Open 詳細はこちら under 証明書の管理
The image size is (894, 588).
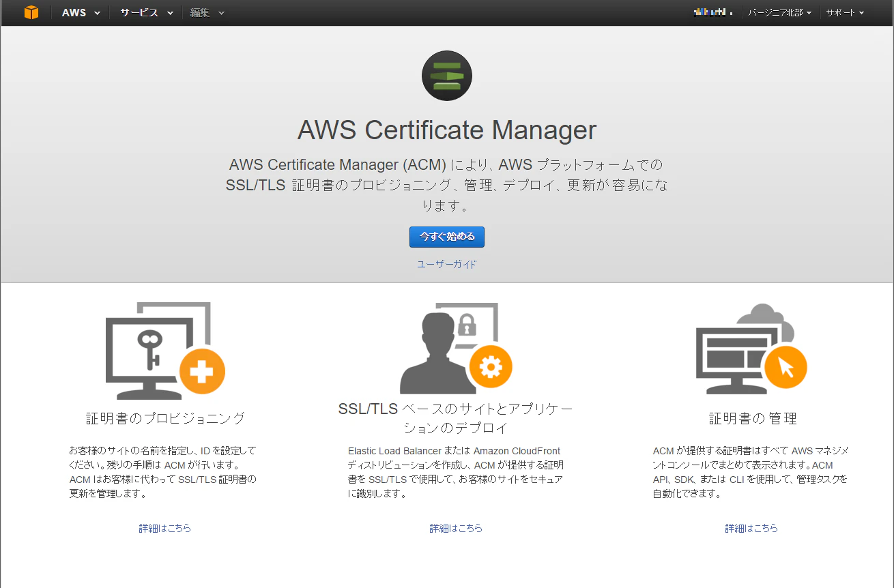[751, 528]
